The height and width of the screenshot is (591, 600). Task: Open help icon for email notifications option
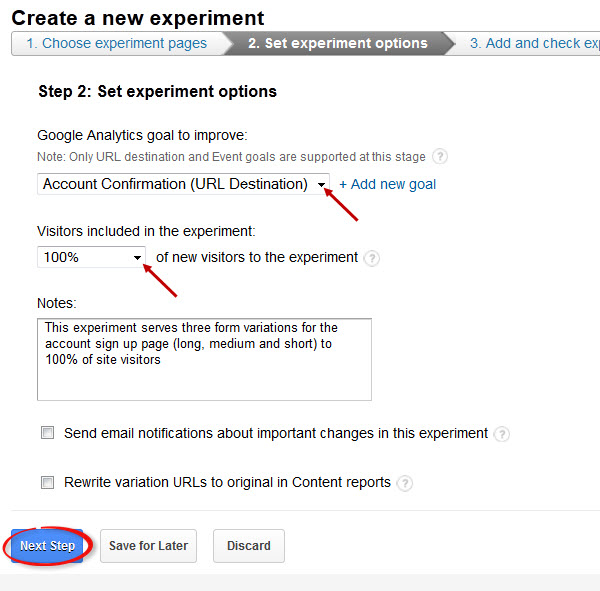pyautogui.click(x=501, y=434)
